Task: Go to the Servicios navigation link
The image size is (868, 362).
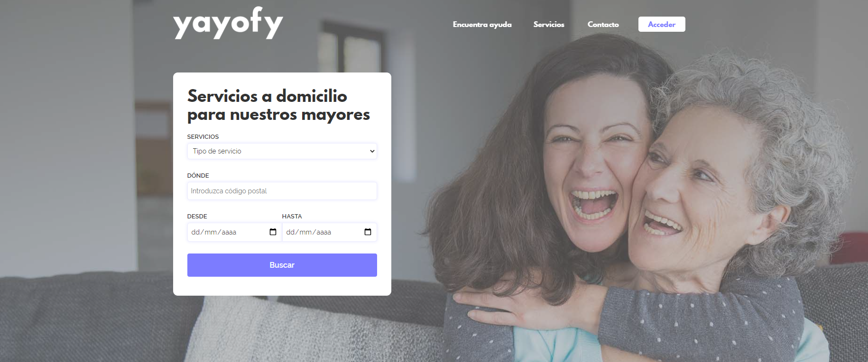Action: point(549,24)
